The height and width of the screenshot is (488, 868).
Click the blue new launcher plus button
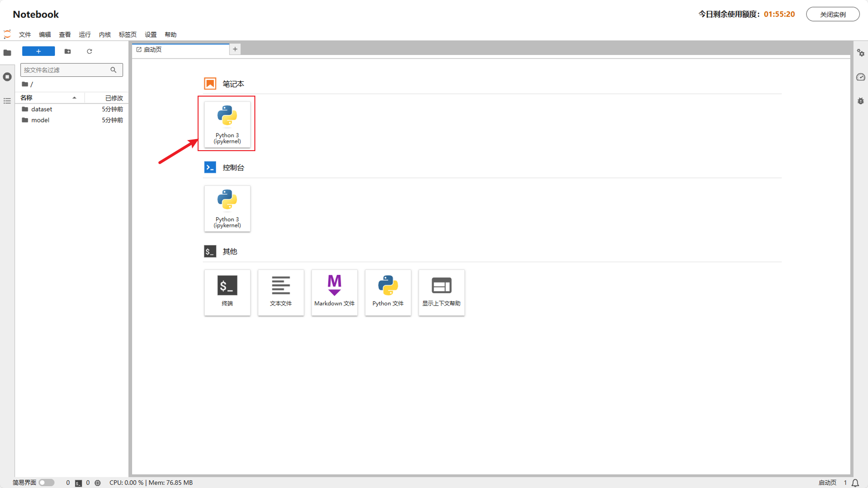pyautogui.click(x=38, y=51)
